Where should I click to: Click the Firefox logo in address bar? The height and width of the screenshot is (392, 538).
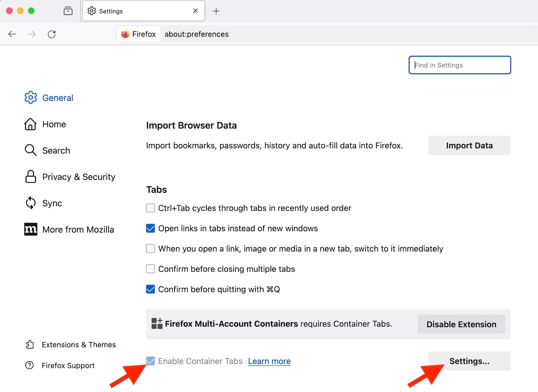pyautogui.click(x=125, y=34)
